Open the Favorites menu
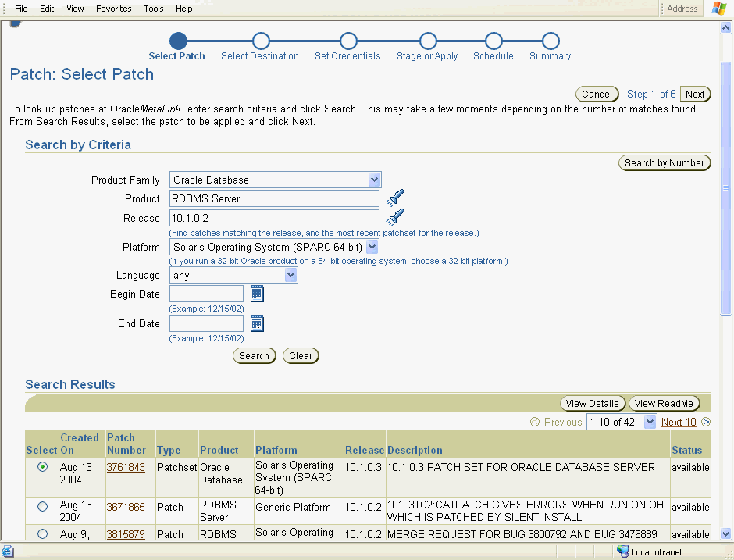 click(x=113, y=9)
